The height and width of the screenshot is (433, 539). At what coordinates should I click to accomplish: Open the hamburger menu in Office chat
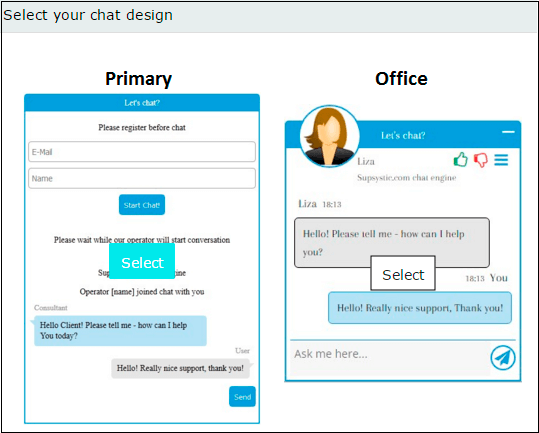pos(501,160)
